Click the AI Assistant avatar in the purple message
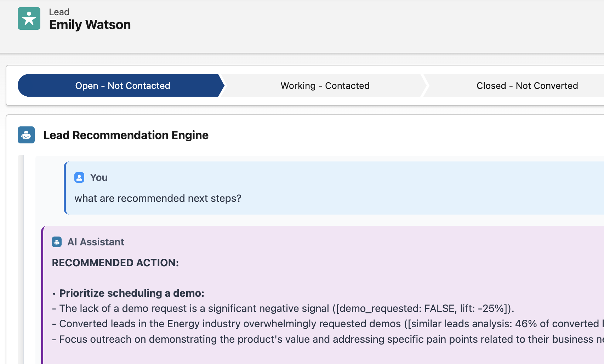Screen dimensions: 604x364 (57, 242)
